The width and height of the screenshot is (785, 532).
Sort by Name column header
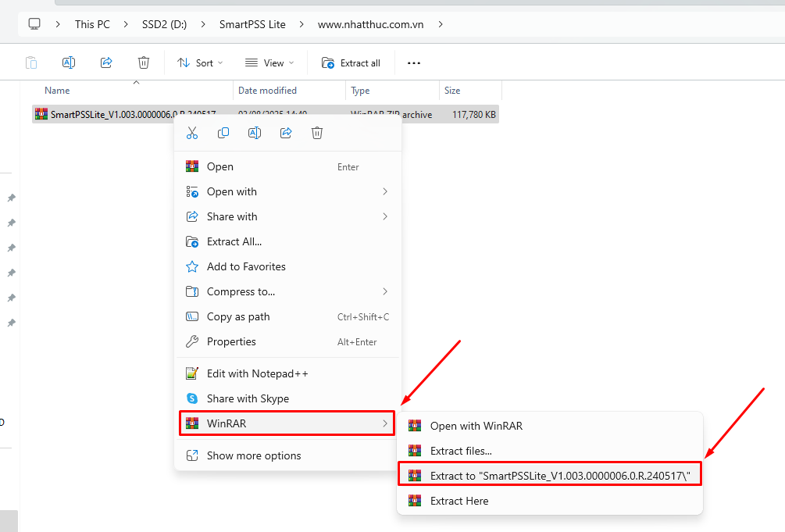point(57,91)
